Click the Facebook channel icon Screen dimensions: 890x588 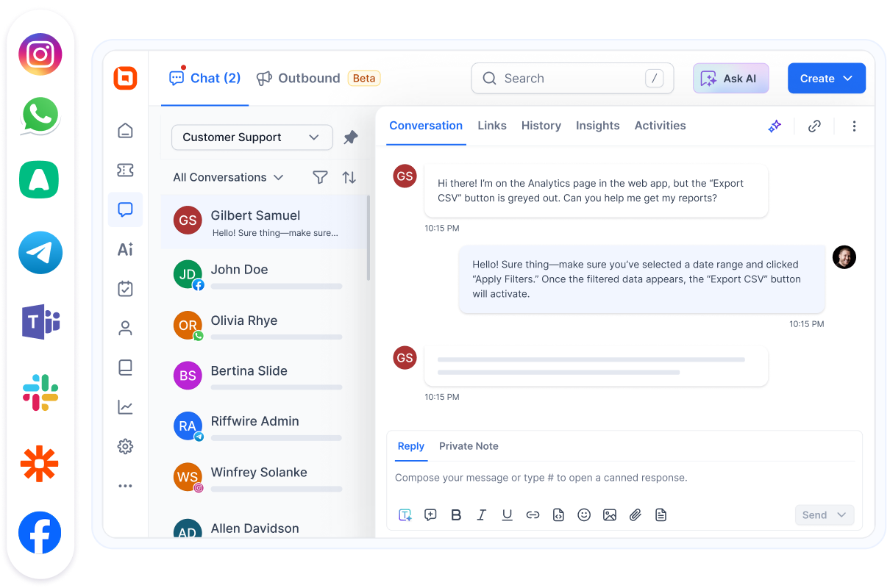[40, 533]
